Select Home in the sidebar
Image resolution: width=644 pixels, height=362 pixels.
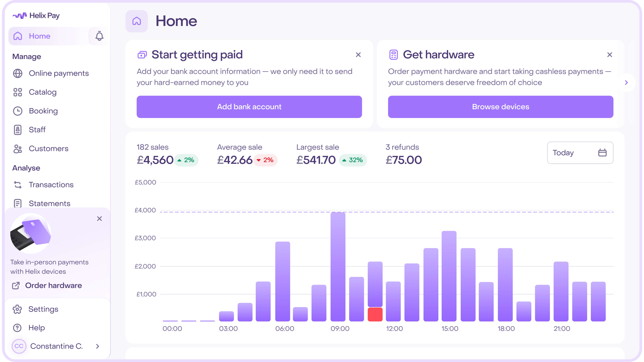click(x=40, y=36)
